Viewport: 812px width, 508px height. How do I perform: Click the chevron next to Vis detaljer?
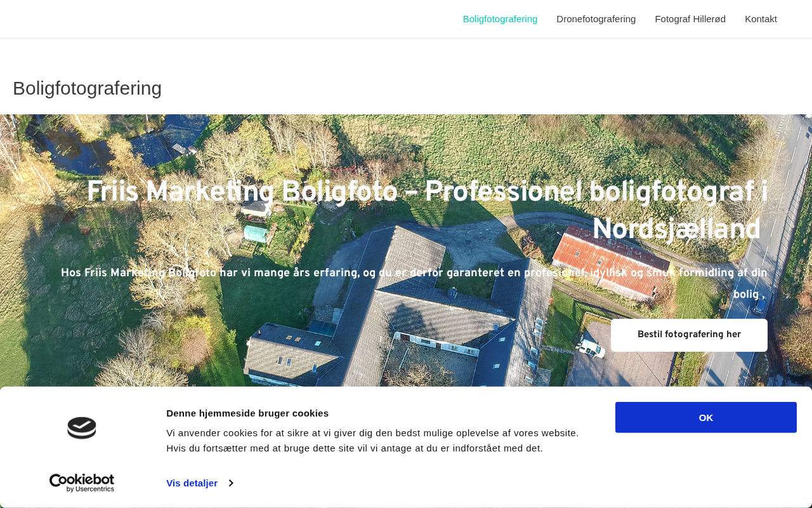coord(231,483)
